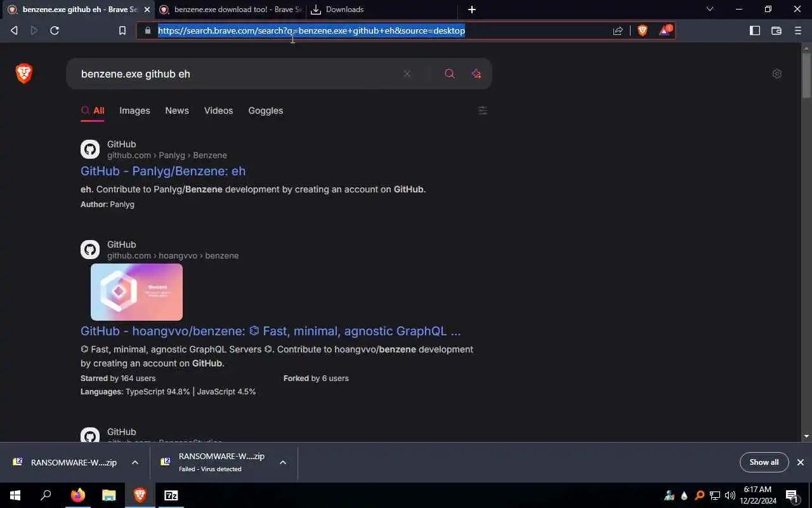Open the notification center icon
812x508 pixels.
coord(792,495)
